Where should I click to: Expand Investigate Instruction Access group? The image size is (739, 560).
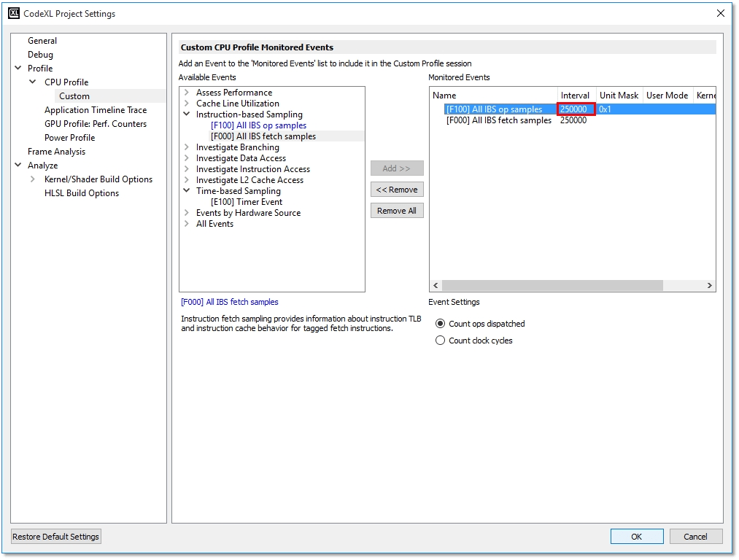[187, 168]
